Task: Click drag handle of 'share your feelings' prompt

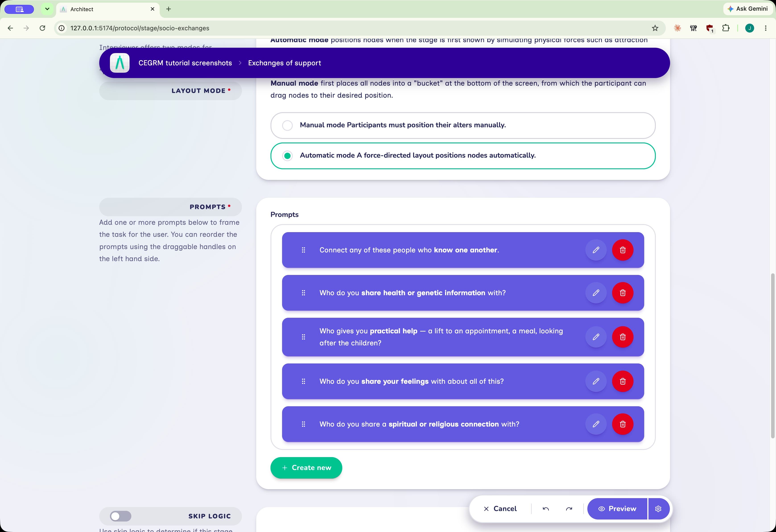Action: [x=303, y=381]
